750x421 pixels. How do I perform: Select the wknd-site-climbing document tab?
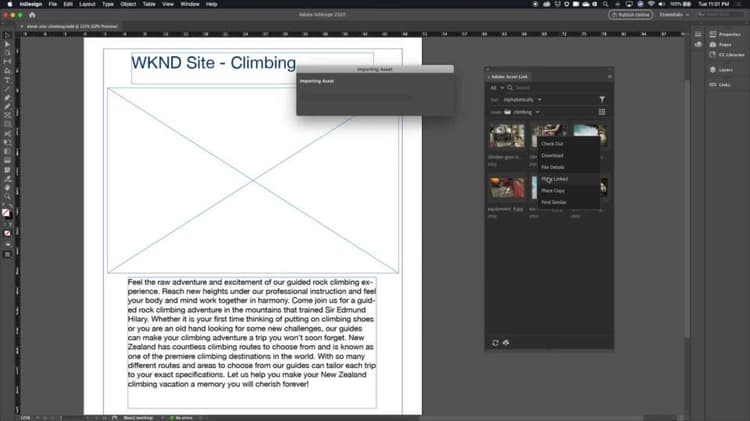(70, 26)
